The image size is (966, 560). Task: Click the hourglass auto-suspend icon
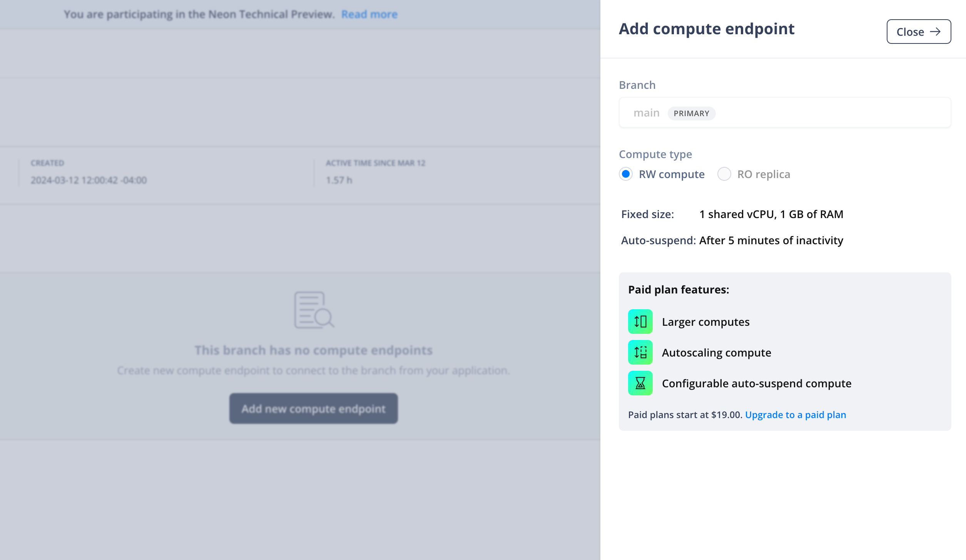tap(640, 383)
